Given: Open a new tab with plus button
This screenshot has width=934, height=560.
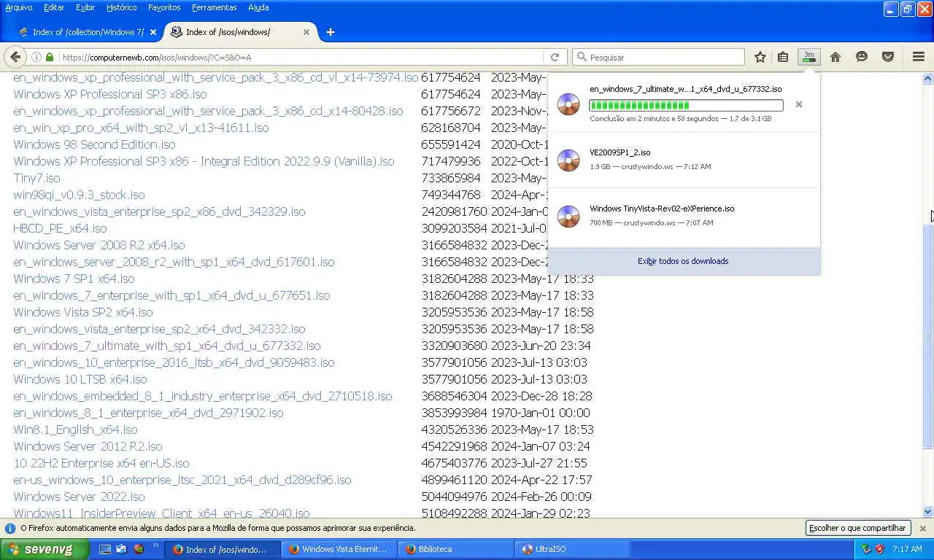Looking at the screenshot, I should 331,32.
